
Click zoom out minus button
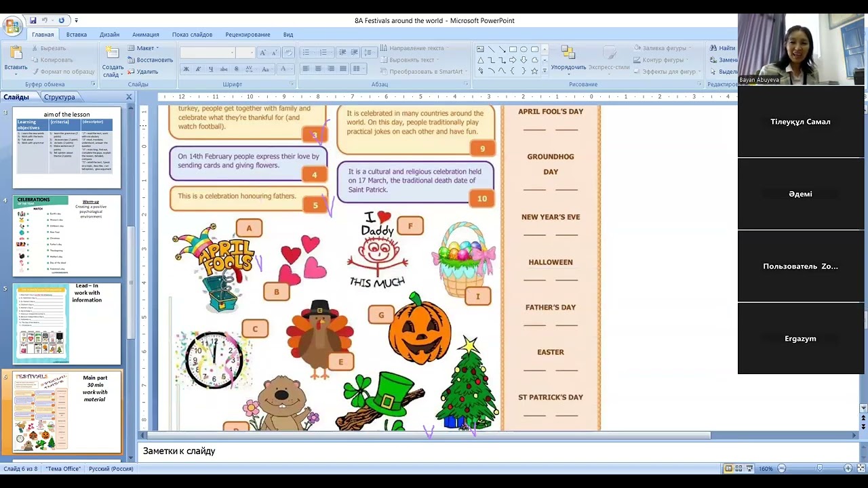[x=781, y=468]
